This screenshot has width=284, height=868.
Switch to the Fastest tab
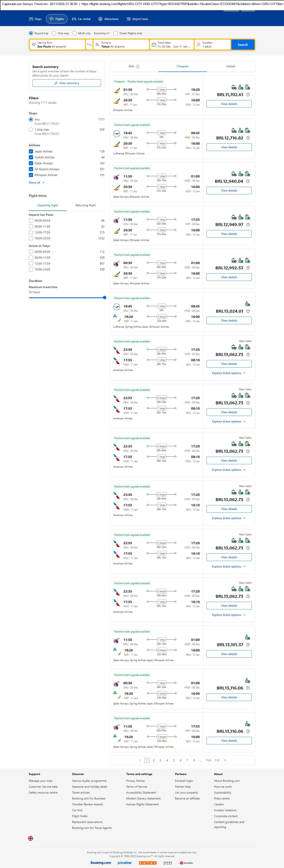tap(231, 66)
